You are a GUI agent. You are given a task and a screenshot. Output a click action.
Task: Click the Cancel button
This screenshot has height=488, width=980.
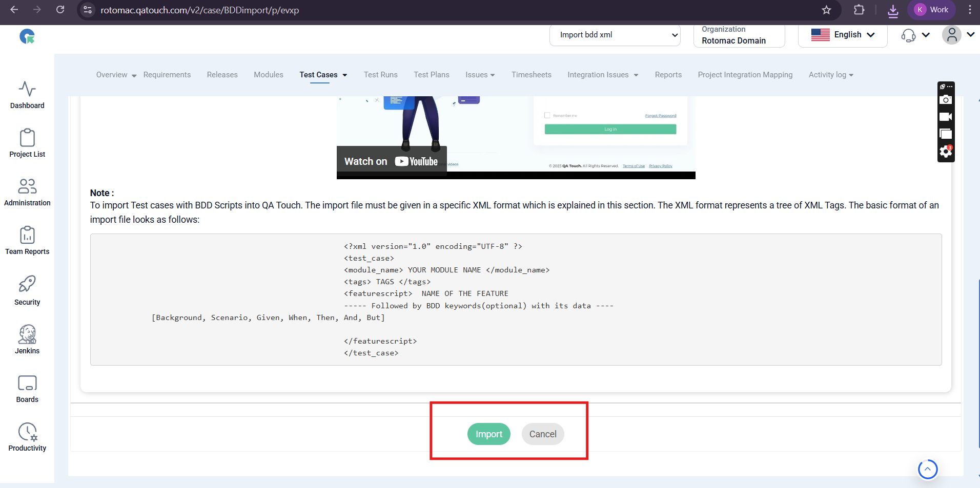(542, 434)
